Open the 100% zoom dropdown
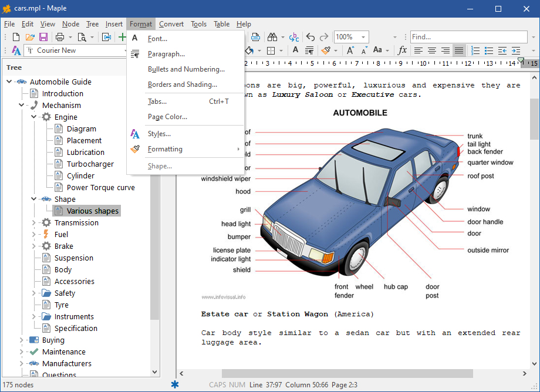Image resolution: width=540 pixels, height=392 pixels. click(x=363, y=37)
